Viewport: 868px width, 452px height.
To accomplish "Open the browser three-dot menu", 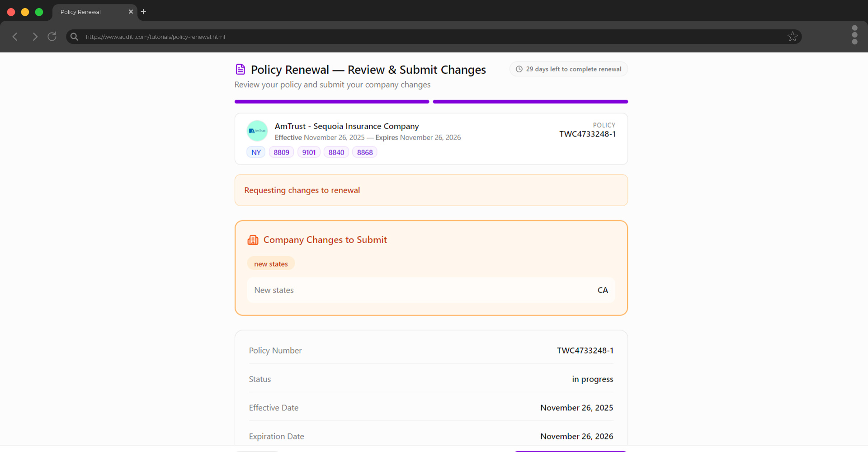I will (x=854, y=35).
